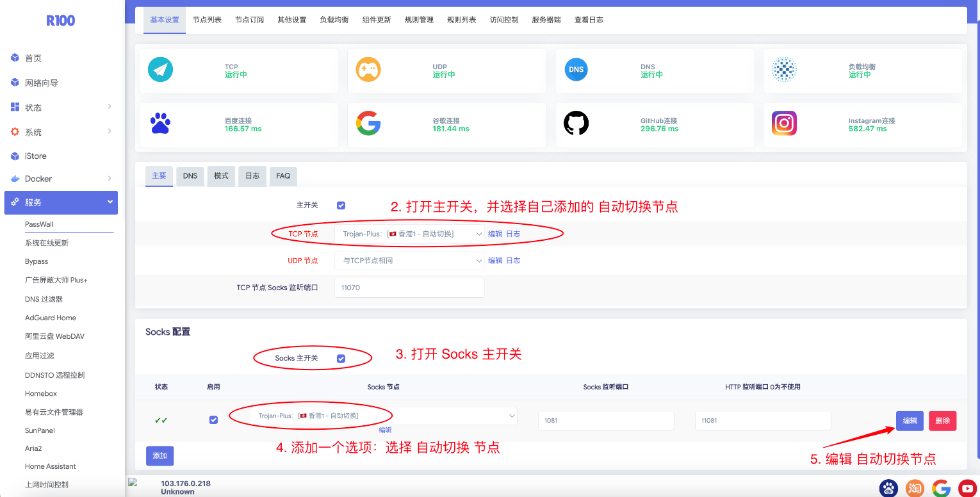Toggle the 主开关 main switch checkbox

point(341,206)
